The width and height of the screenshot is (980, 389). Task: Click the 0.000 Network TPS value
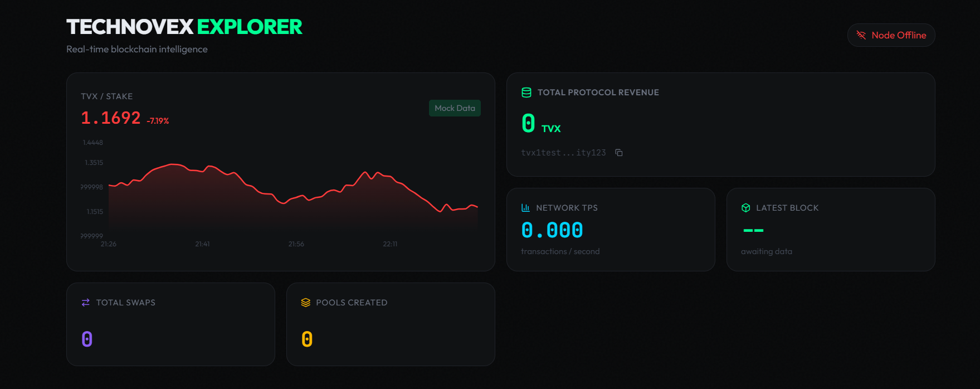(552, 230)
